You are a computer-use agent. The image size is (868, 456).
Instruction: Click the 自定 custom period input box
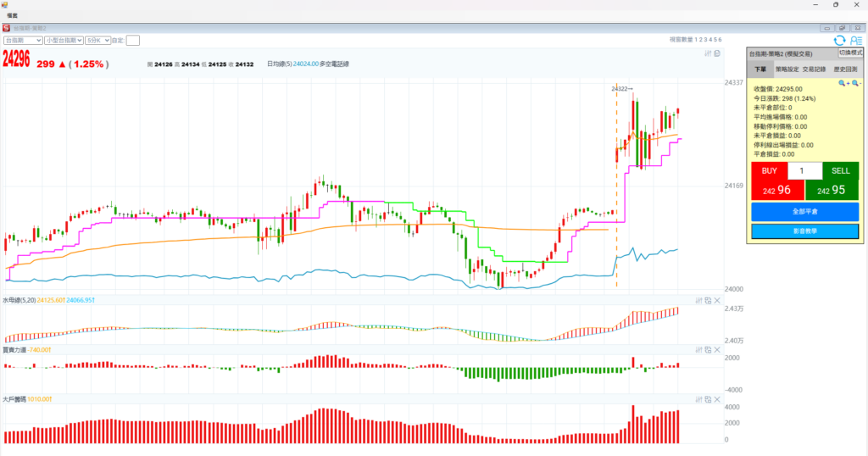[133, 40]
